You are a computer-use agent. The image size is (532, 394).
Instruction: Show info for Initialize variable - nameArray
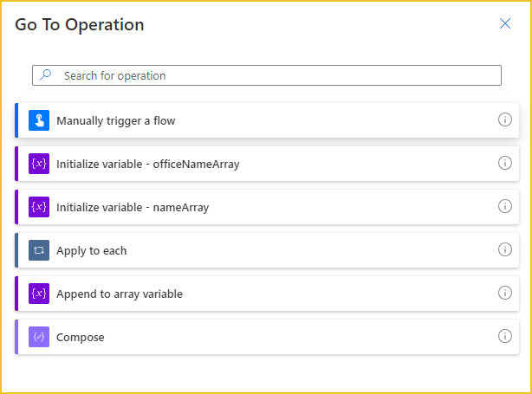505,206
